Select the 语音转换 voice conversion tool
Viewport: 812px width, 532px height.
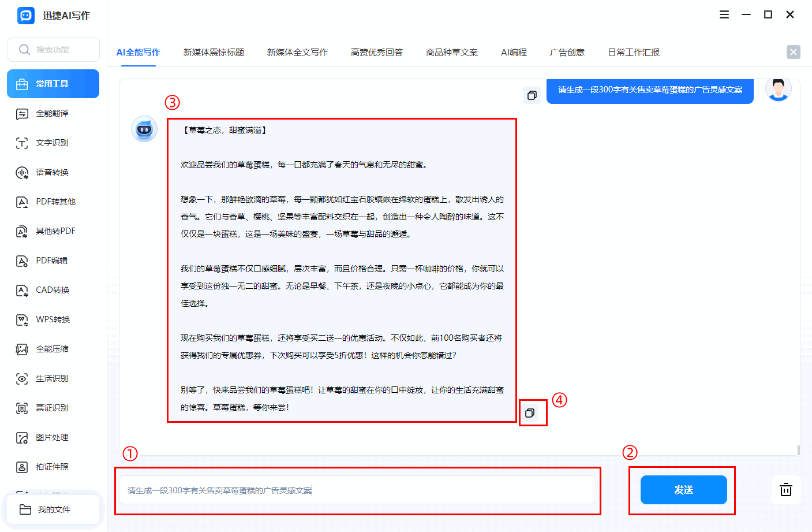52,172
